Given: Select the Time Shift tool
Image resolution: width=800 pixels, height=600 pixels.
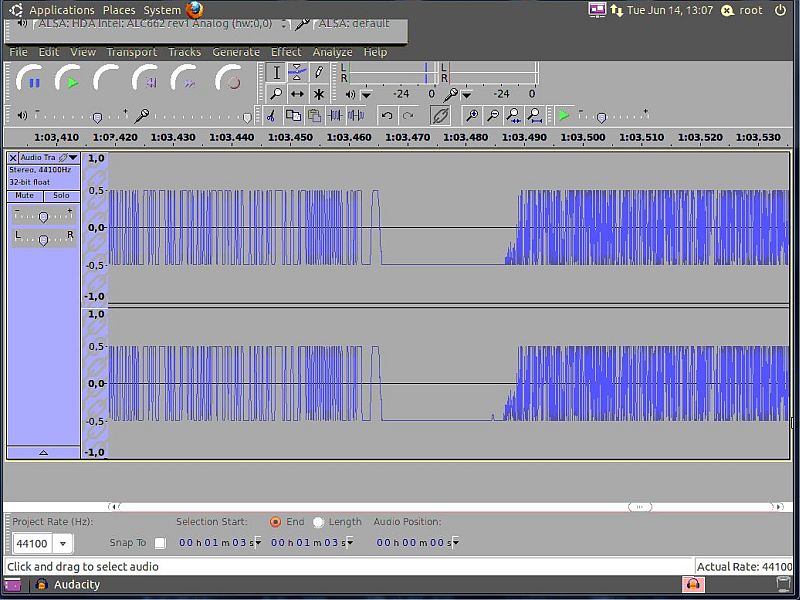Looking at the screenshot, I should 297,94.
